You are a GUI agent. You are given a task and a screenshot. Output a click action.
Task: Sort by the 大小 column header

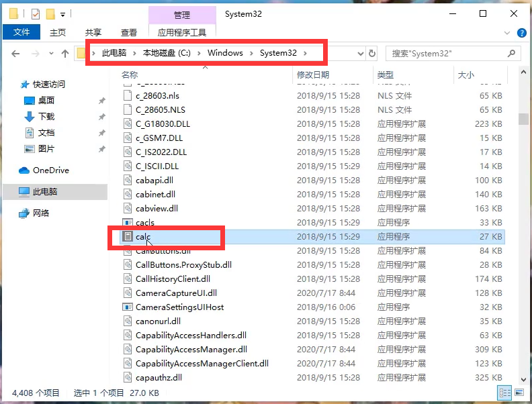[465, 74]
